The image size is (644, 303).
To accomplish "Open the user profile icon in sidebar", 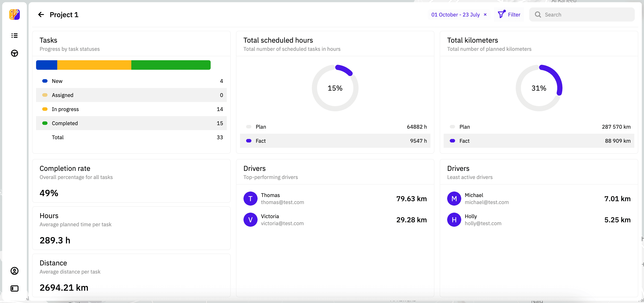I will (x=14, y=271).
